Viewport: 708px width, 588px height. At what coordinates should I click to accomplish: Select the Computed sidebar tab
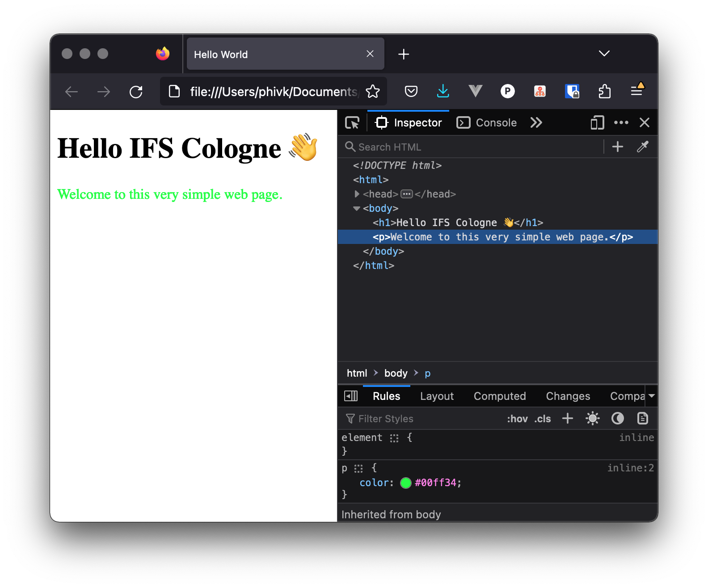click(x=500, y=396)
